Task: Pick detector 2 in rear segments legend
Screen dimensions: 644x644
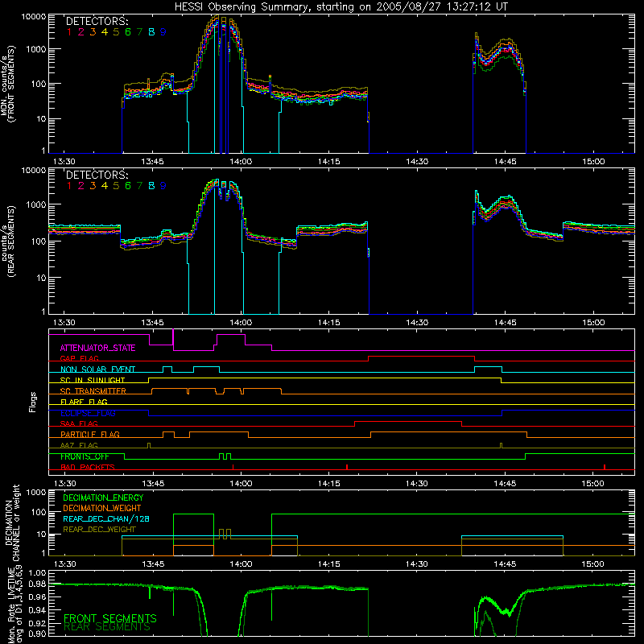Action: click(x=81, y=186)
